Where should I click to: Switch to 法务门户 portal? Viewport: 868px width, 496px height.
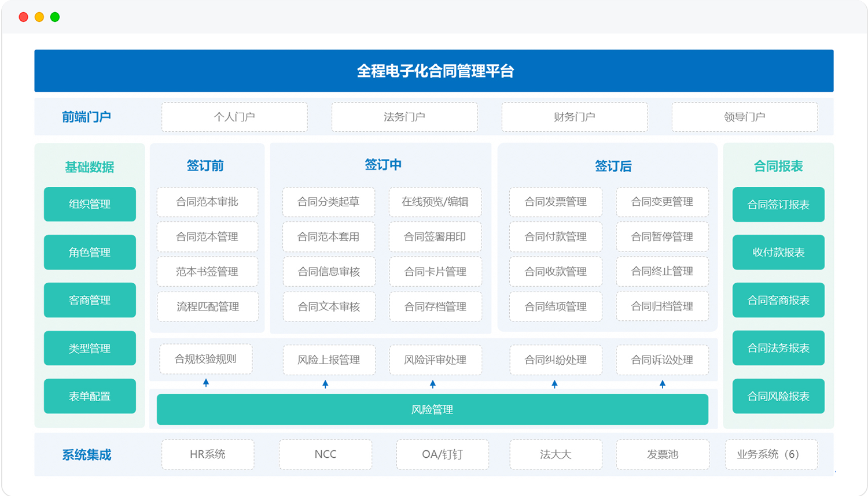[x=404, y=117]
